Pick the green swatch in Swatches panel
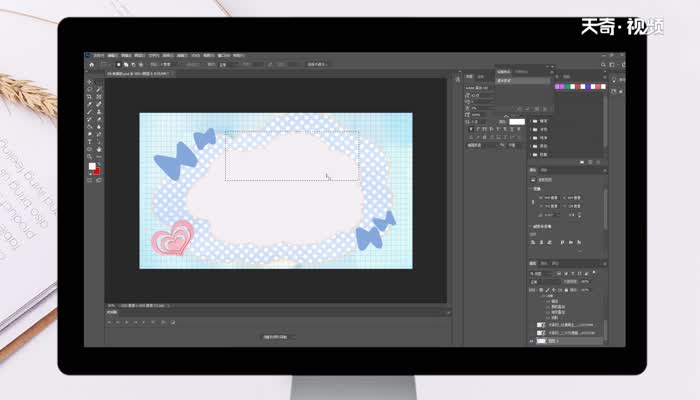This screenshot has height=400, width=700. (567, 87)
